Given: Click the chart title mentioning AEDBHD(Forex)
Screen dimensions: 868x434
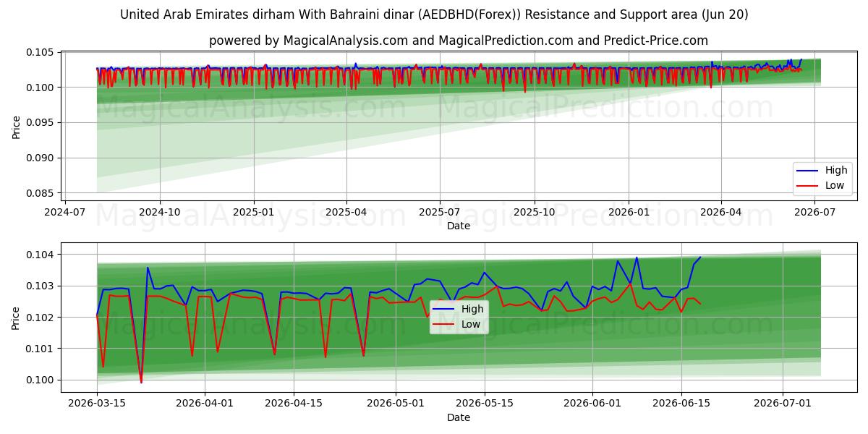Looking at the screenshot, I should 434,14.
